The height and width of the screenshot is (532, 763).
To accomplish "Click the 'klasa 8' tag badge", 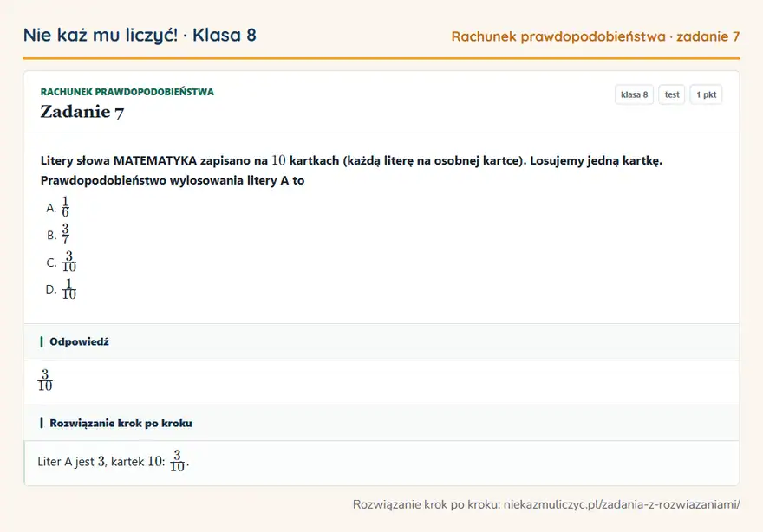I will (x=634, y=94).
